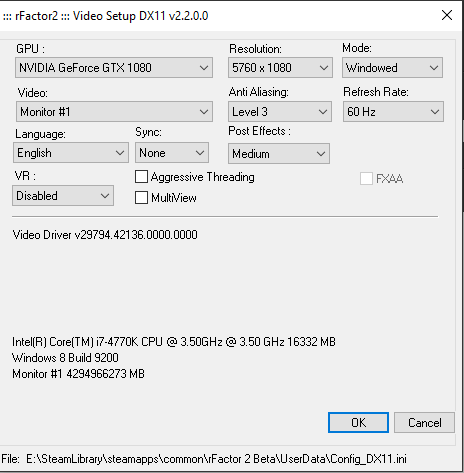Tick the MultiView checkbox
This screenshot has height=473, width=464.
pyautogui.click(x=141, y=198)
